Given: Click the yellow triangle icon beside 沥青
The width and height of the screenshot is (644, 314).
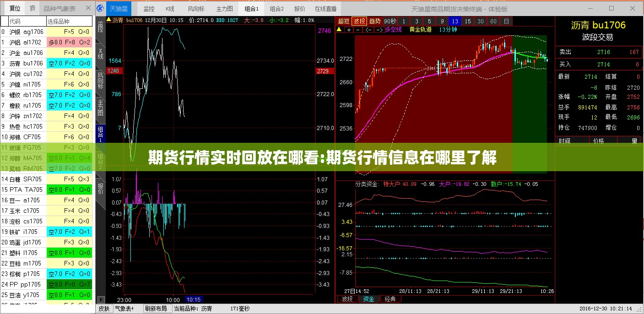Looking at the screenshot, I should coord(108,20).
